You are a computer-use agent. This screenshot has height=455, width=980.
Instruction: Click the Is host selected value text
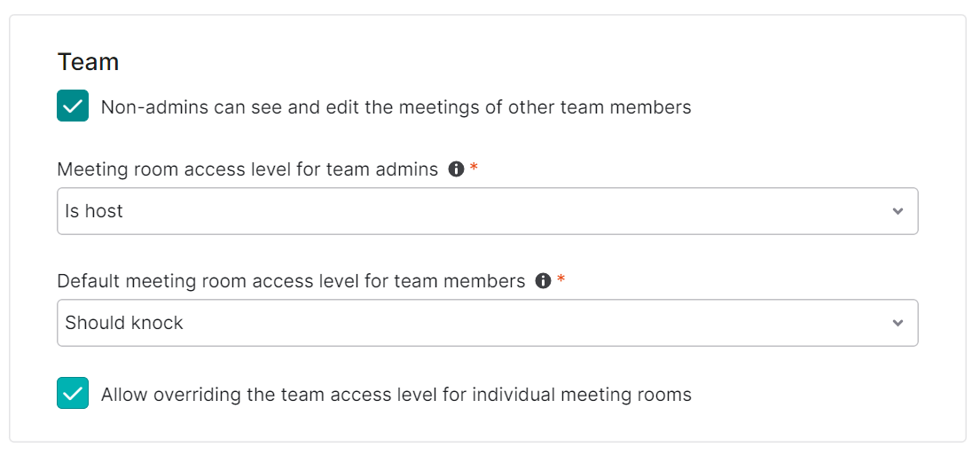pos(94,211)
